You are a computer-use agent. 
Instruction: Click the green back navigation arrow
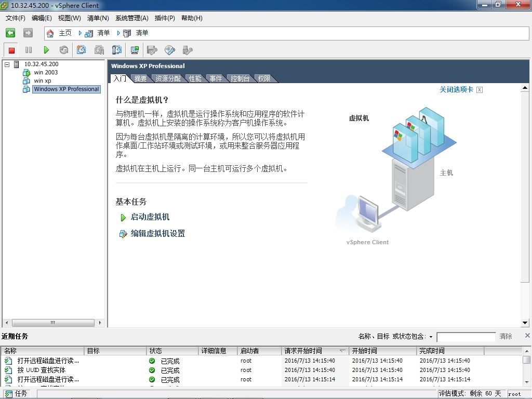pos(10,33)
